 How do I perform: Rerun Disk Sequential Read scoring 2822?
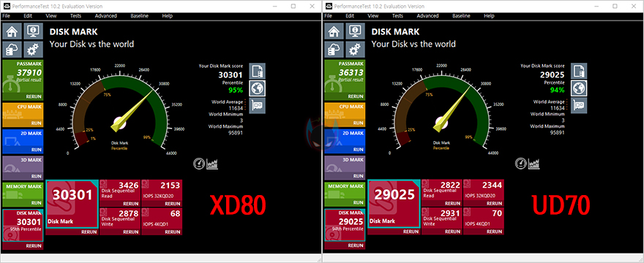pos(452,204)
